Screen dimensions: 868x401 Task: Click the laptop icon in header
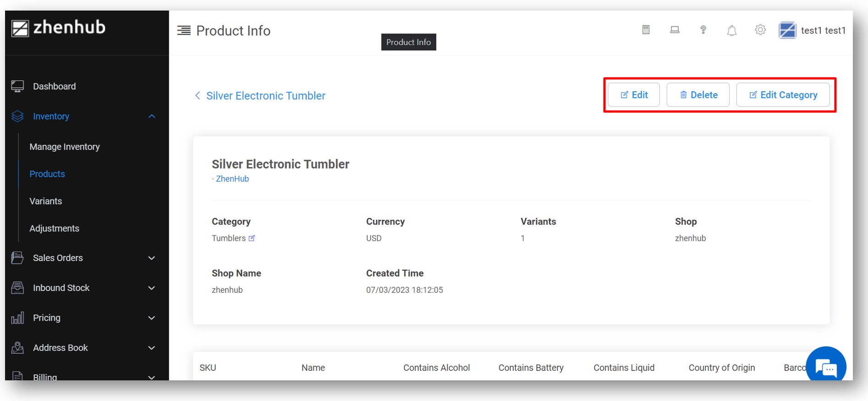click(674, 30)
